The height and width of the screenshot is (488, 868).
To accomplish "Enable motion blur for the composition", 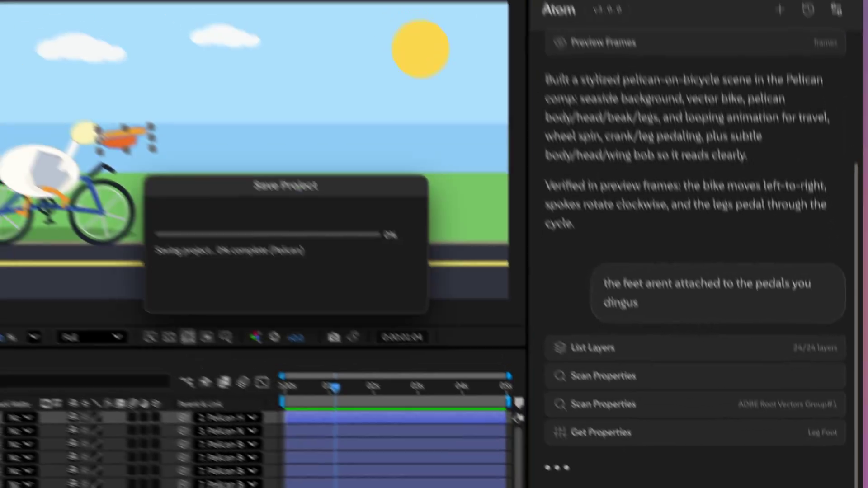I will point(243,382).
